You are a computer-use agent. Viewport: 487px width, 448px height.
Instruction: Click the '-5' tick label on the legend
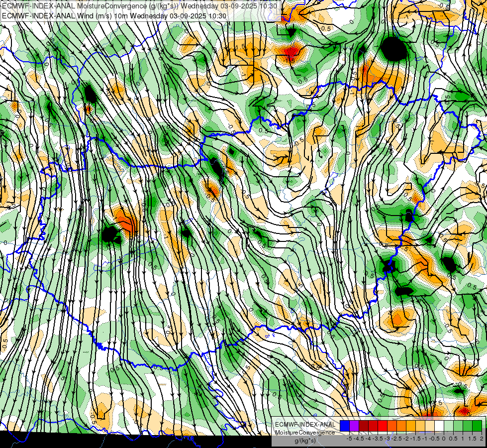349,439
